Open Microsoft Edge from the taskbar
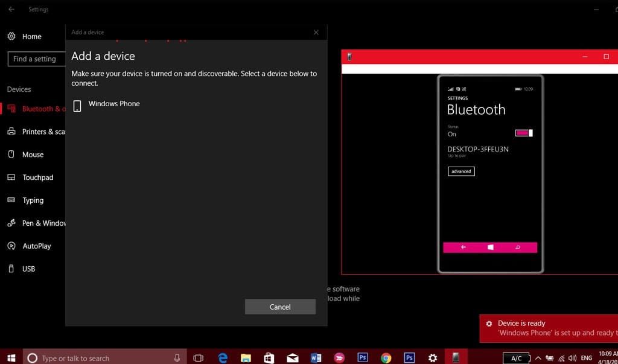This screenshot has height=364, width=618. pyautogui.click(x=223, y=357)
